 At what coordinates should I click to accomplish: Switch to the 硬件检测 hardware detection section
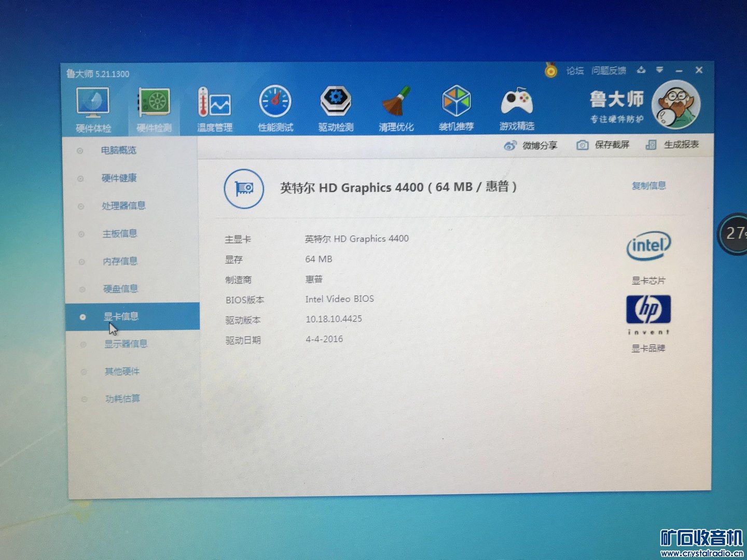tap(154, 110)
